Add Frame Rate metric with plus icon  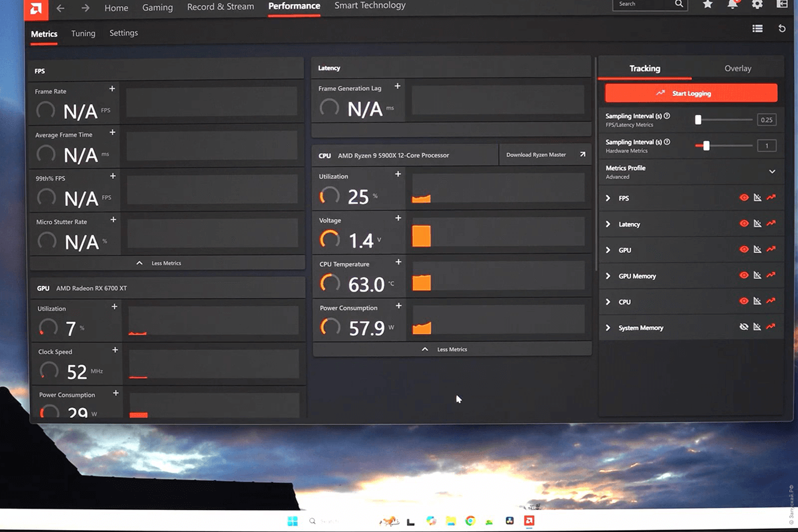(x=112, y=88)
